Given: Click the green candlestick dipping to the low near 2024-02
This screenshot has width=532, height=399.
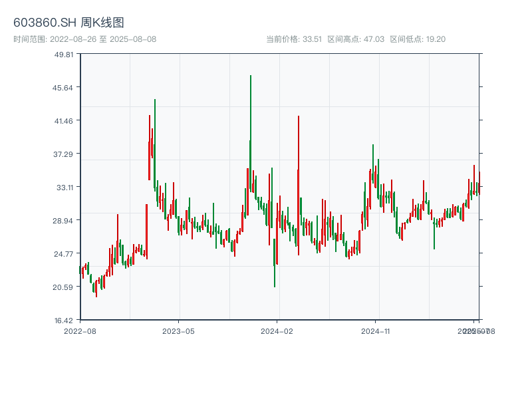Looking at the screenshot, I should pyautogui.click(x=275, y=263).
